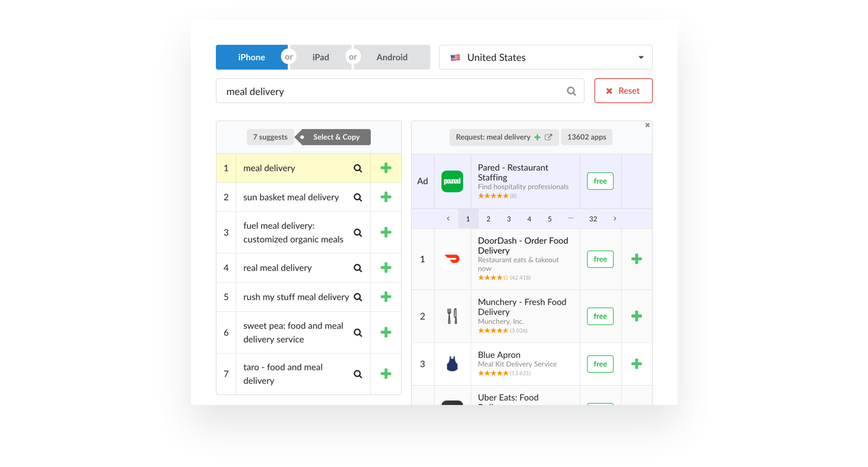Viewport: 868px width, 467px height.
Task: Select the iPhone platform toggle
Action: (x=251, y=57)
